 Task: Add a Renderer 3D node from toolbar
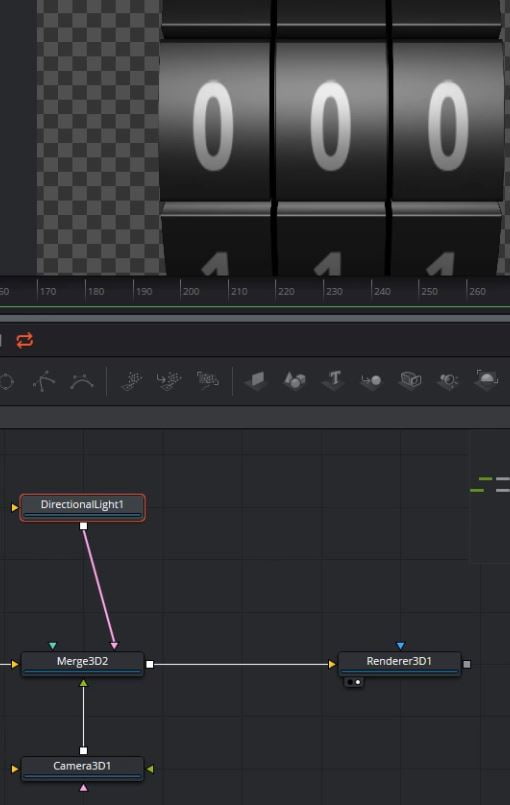coord(486,380)
